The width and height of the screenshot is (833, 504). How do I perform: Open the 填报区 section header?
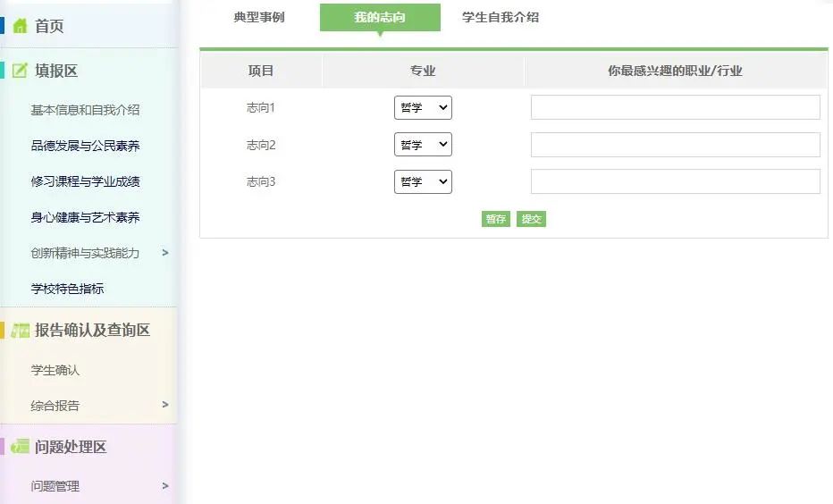[56, 71]
